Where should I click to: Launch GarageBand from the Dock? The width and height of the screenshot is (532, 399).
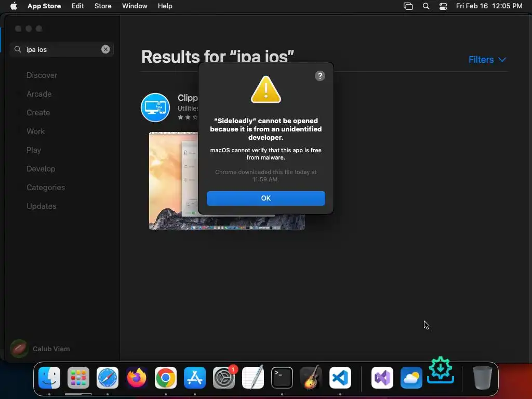tap(311, 378)
